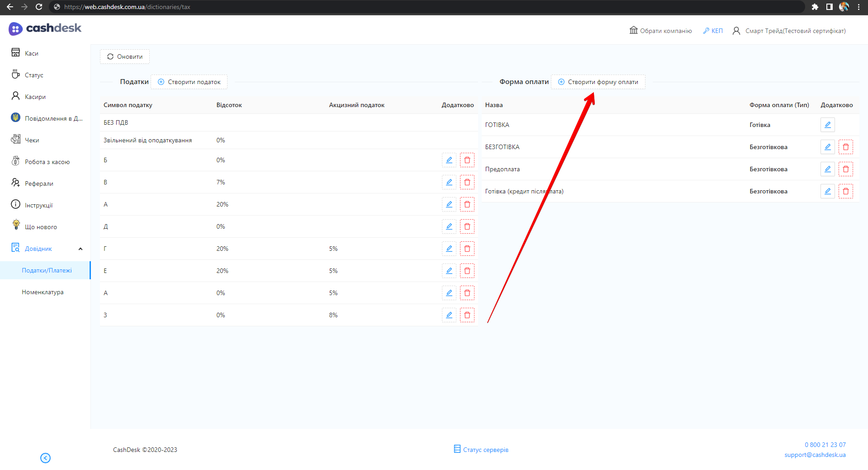868x470 pixels.
Task: Collapse sidebar with the arrow circle icon
Action: click(x=45, y=458)
